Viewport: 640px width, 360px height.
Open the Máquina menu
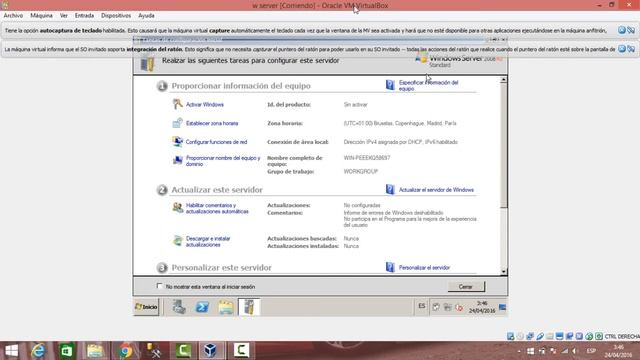pyautogui.click(x=41, y=16)
